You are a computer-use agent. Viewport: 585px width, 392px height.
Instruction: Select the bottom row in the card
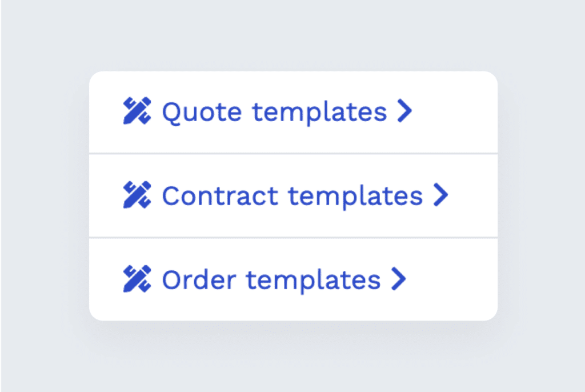coord(292,279)
